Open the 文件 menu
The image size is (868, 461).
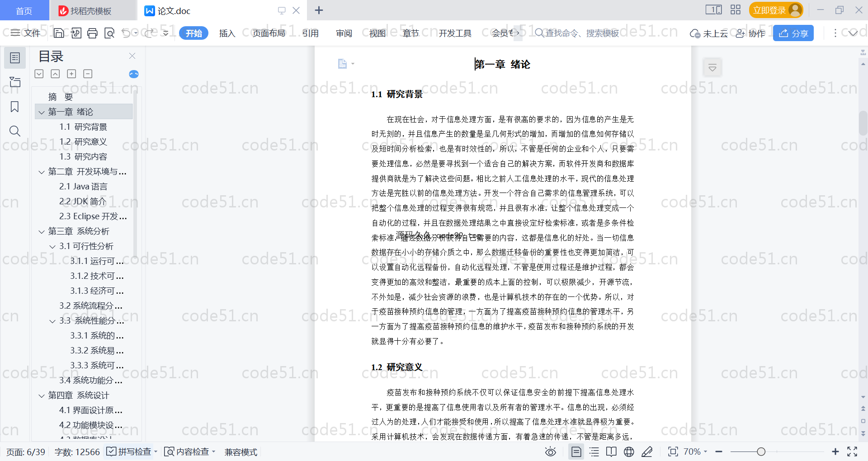26,33
